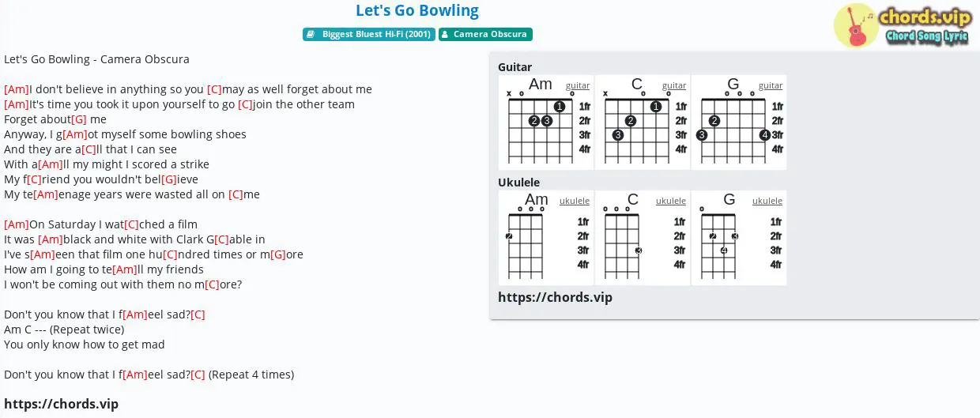Click the artist person icon in the tag
Viewport: 980px width, 418px height.
(446, 35)
